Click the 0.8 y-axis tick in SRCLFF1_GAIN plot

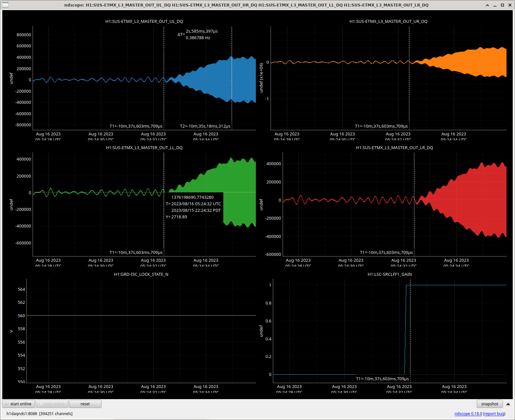(x=268, y=303)
